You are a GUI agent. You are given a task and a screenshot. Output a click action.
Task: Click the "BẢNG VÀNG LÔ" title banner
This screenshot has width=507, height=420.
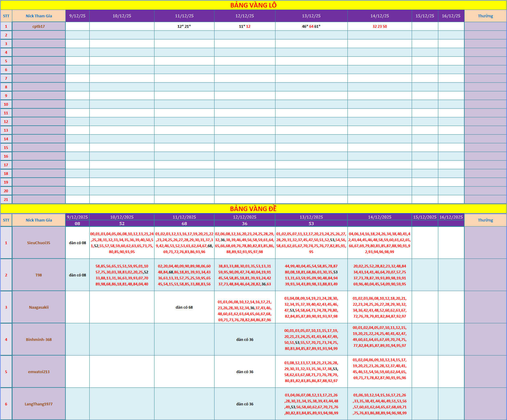coord(253,5)
